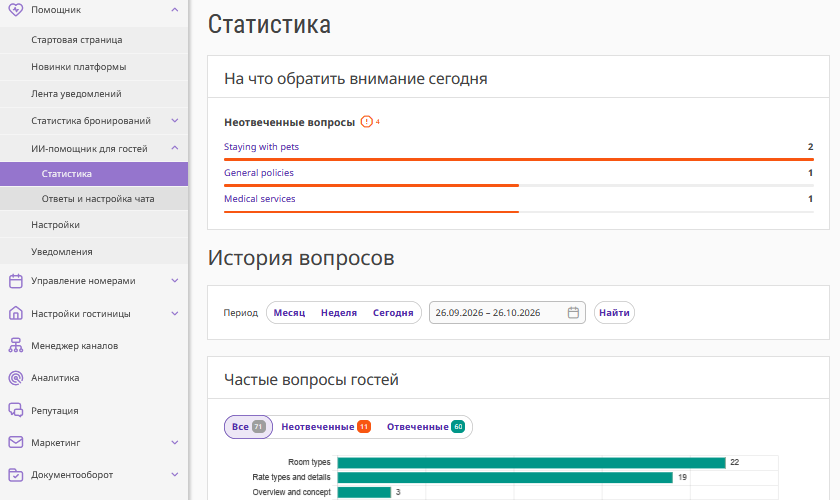Open Лента уведомлений menu item
Viewport: 840px width, 500px height.
pos(94,94)
